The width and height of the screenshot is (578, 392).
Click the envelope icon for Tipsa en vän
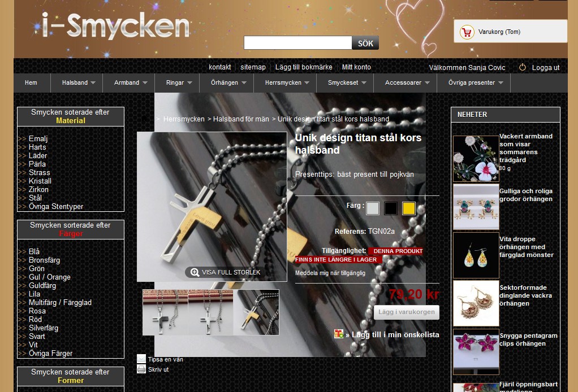(141, 359)
